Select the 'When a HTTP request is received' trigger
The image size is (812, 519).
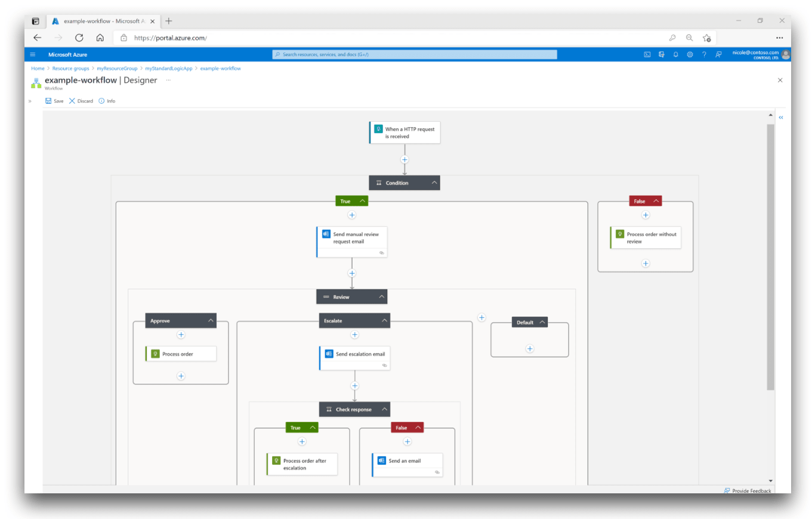tap(405, 132)
